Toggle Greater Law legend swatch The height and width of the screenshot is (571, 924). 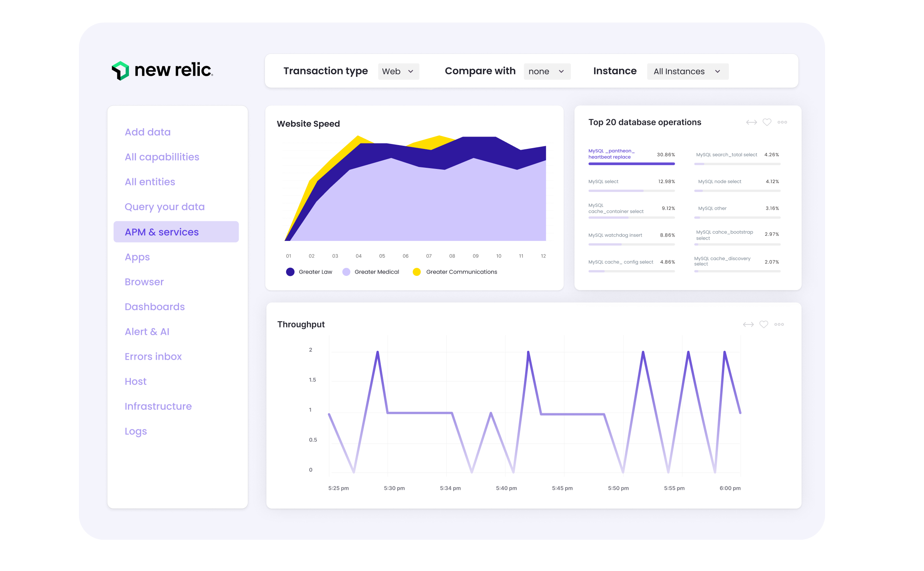(290, 272)
